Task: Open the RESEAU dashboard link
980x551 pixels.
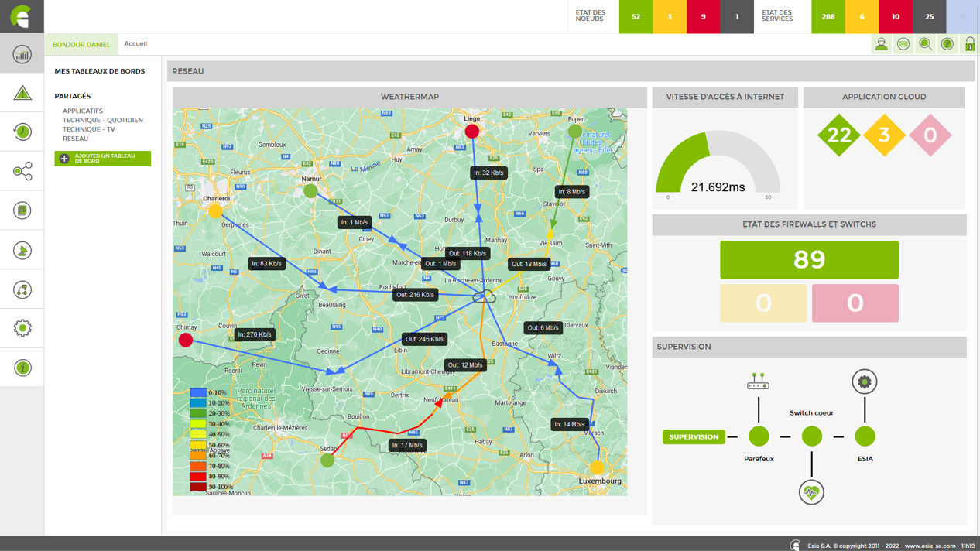Action: [x=75, y=138]
